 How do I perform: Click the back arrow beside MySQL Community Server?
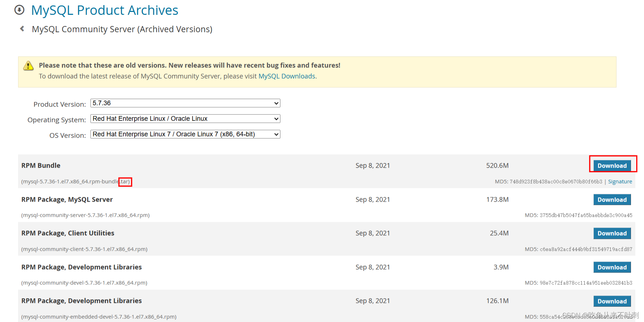click(x=22, y=29)
